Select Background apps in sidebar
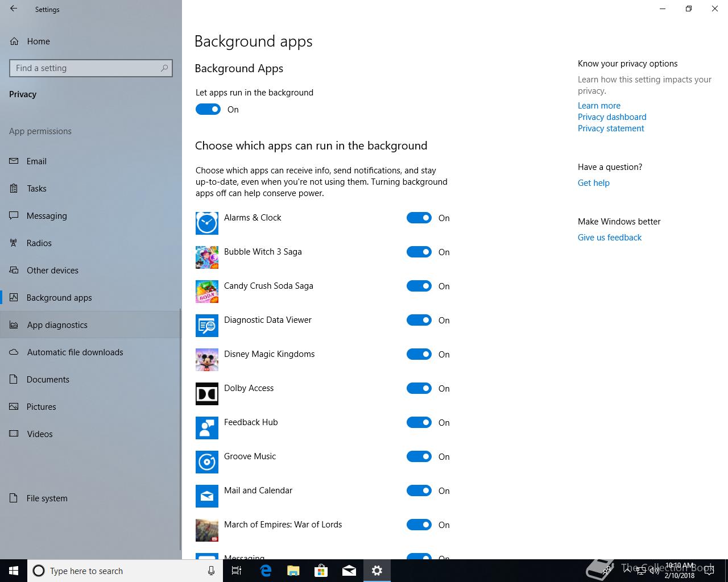Viewport: 728px width, 582px height. pos(90,298)
